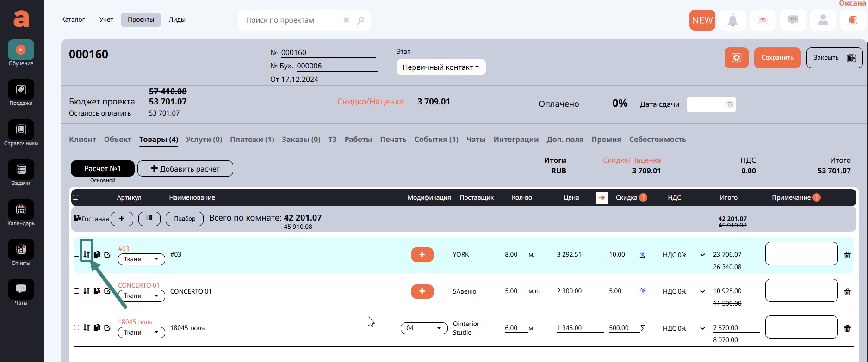The height and width of the screenshot is (362, 868).
Task: Open Ткани category dropdown under #03
Action: (x=141, y=259)
